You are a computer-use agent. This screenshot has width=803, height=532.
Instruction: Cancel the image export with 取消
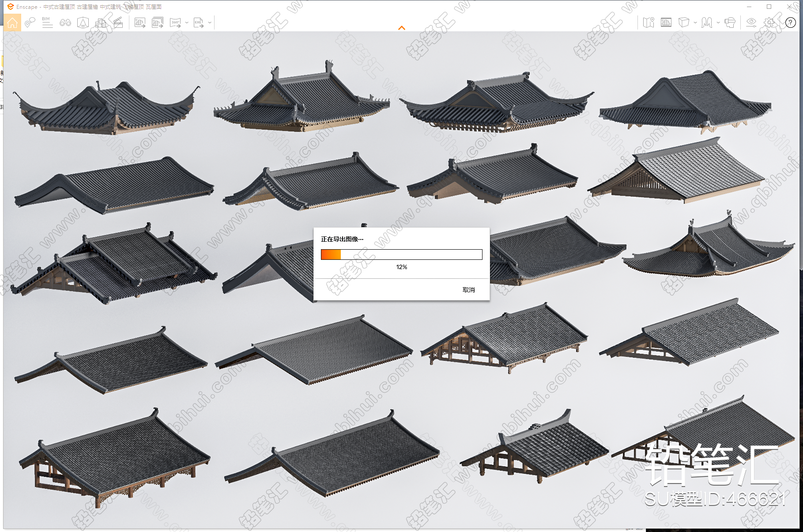coord(469,290)
